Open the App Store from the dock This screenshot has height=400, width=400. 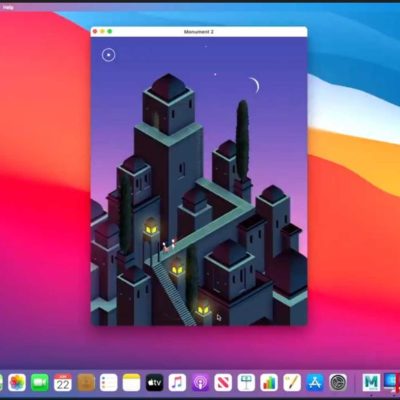tap(315, 382)
